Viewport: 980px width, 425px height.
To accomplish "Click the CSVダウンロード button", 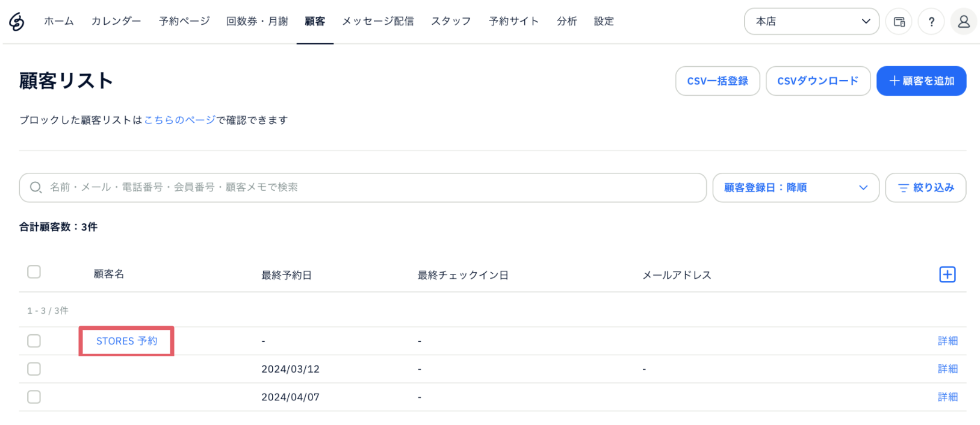I will coord(818,81).
